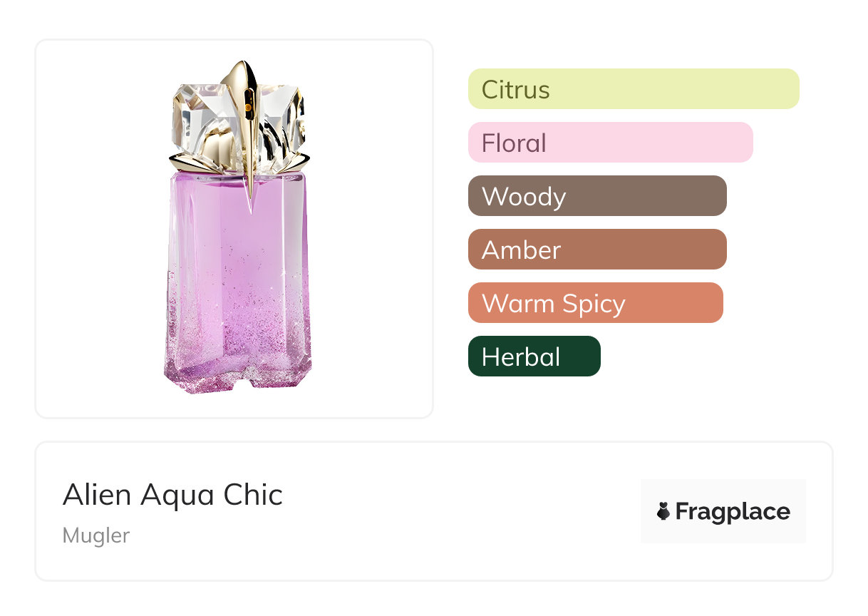The height and width of the screenshot is (616, 868).
Task: Open the Alien Aqua Chic title
Action: [172, 495]
